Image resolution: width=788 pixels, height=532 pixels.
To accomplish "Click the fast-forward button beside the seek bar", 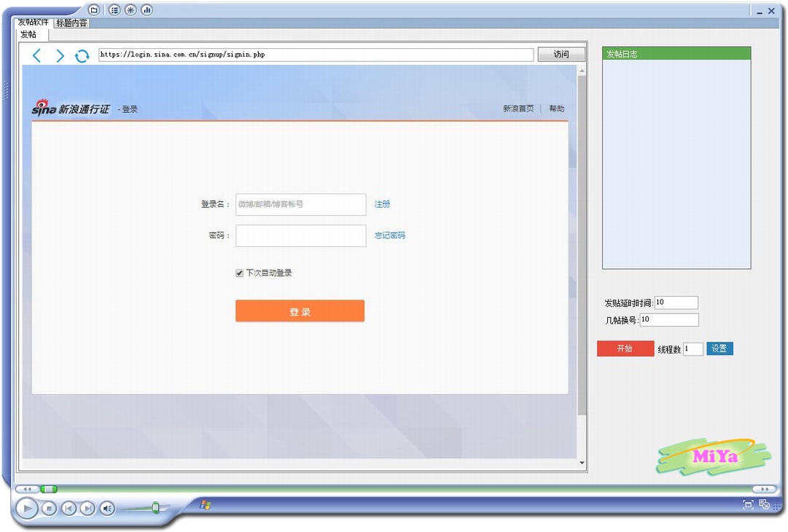I will coord(764,489).
